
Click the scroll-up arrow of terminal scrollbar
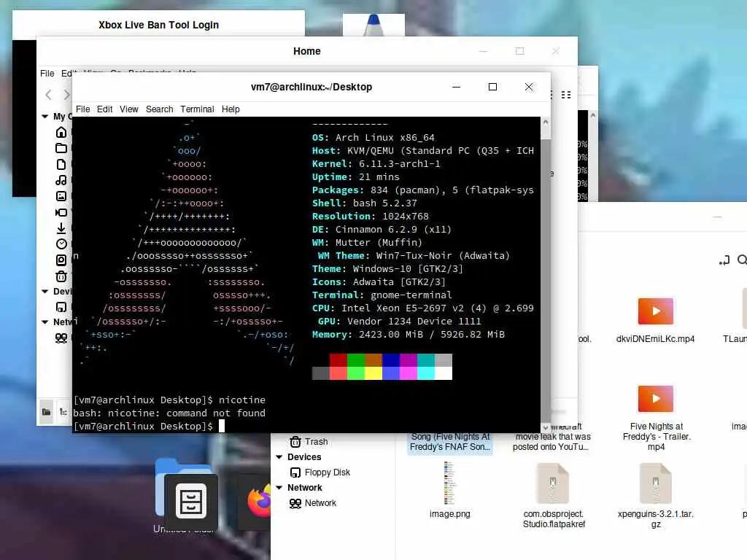[546, 122]
